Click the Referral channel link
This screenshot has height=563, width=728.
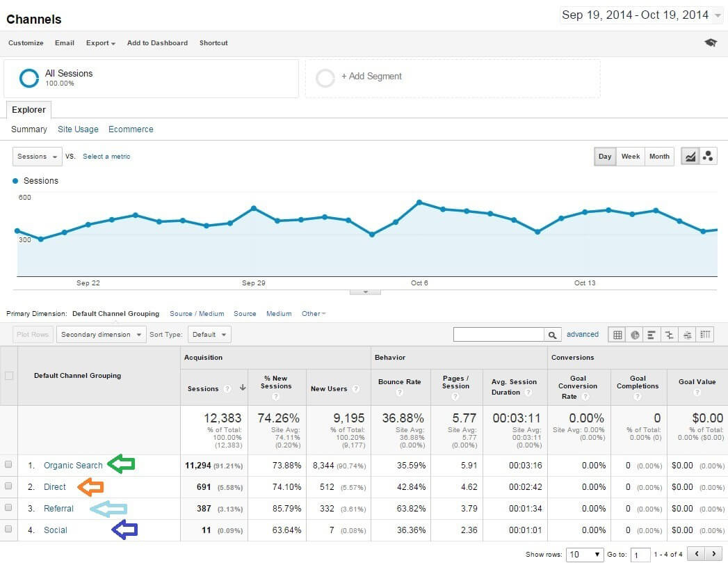(58, 508)
